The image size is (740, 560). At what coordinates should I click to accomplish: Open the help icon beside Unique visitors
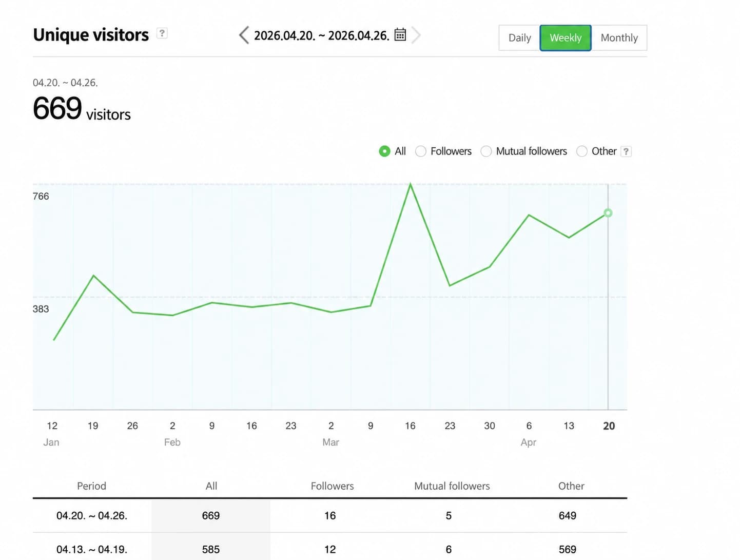162,33
